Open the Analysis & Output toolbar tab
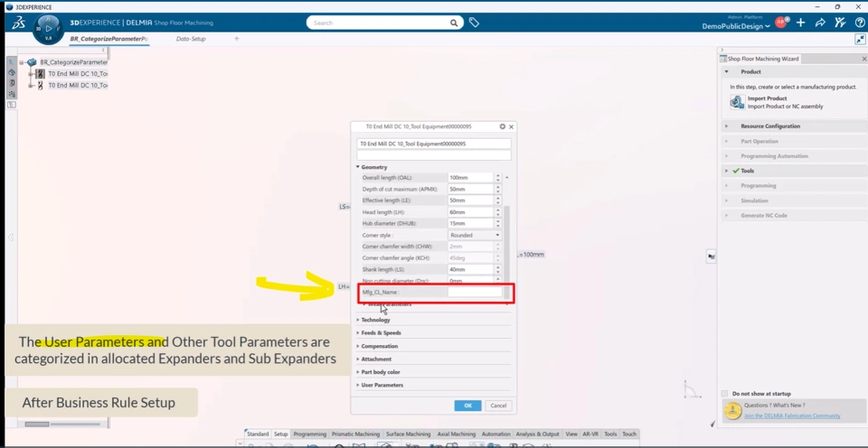Image resolution: width=868 pixels, height=448 pixels. click(537, 434)
